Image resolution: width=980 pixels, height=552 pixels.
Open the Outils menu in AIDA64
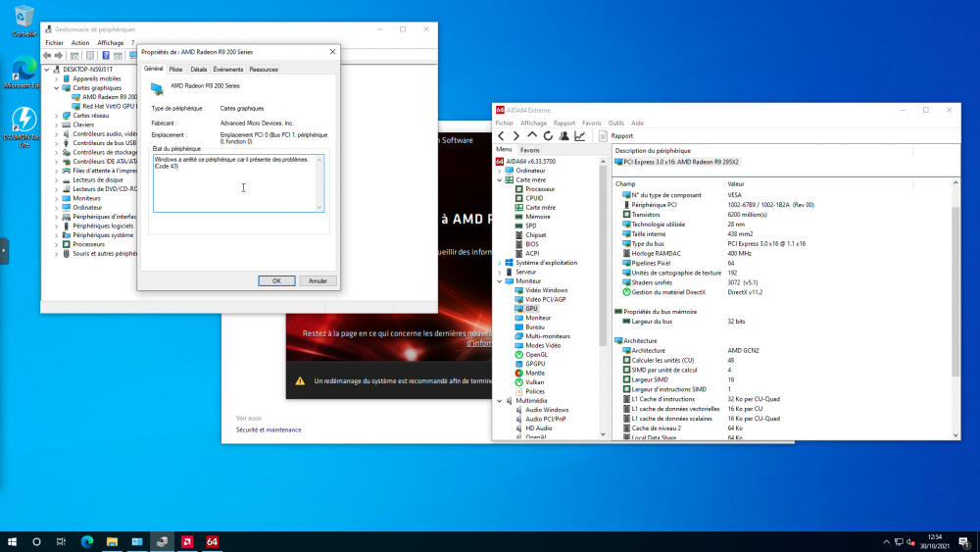pos(615,124)
